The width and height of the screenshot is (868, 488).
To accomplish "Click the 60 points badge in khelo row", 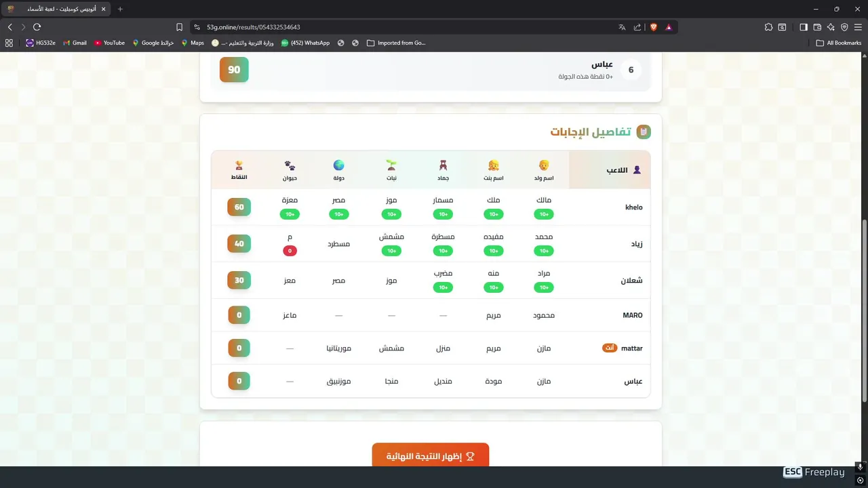I will point(239,207).
